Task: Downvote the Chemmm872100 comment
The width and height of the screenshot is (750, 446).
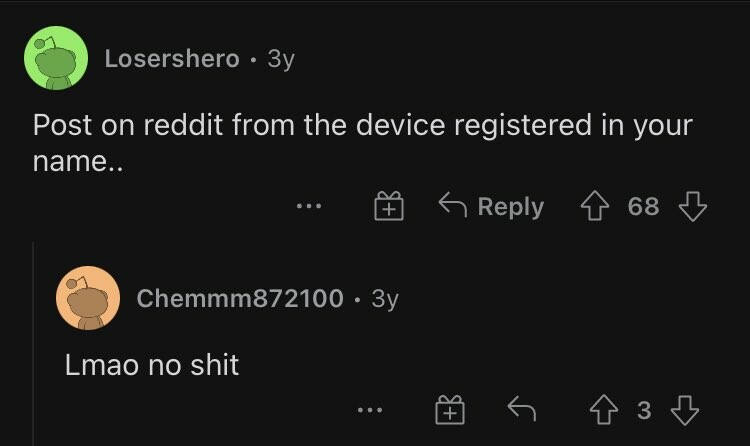Action: tap(684, 410)
